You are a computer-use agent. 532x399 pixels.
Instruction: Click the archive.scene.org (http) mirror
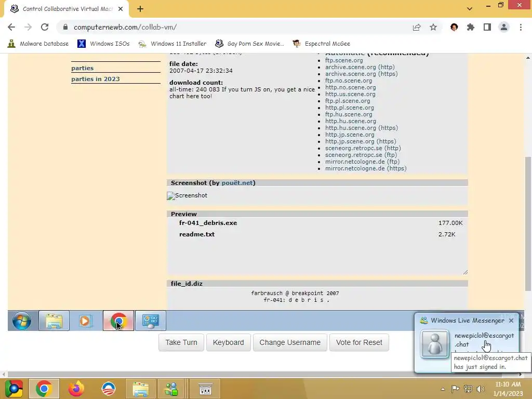pyautogui.click(x=360, y=67)
